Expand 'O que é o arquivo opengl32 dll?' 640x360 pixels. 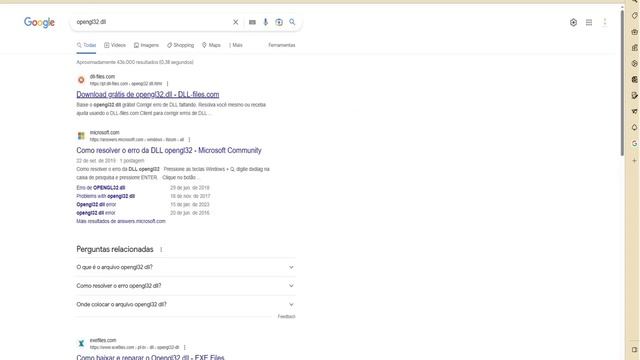coord(186,267)
